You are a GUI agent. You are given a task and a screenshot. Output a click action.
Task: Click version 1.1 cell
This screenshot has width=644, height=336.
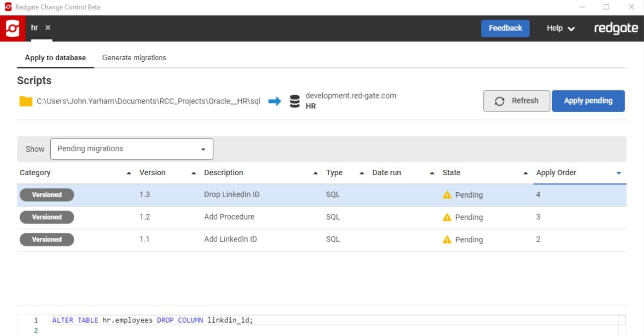coord(145,239)
